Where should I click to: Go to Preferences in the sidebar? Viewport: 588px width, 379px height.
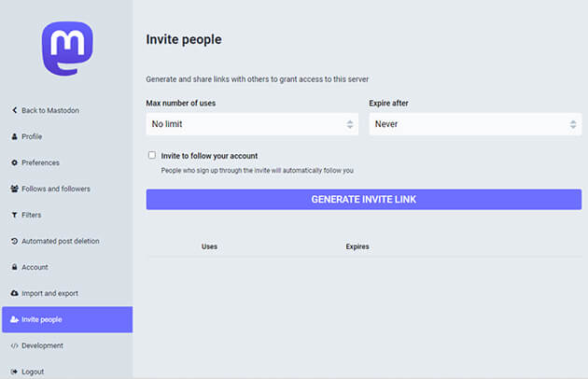tap(40, 162)
